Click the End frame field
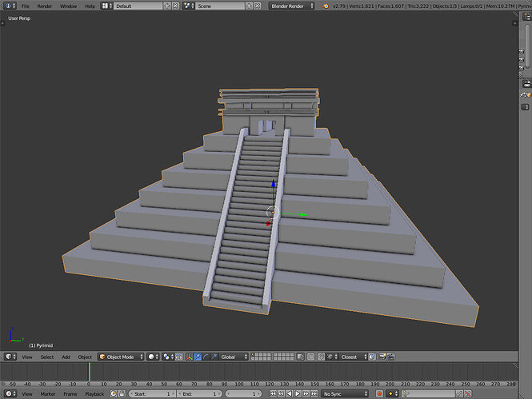The height and width of the screenshot is (399, 532). pos(199,393)
